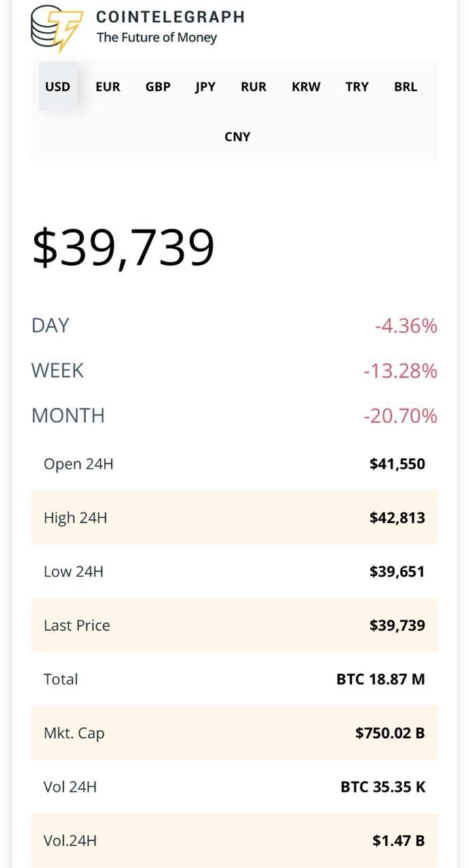
Task: Open the Cointelegraph home title link
Action: (170, 17)
